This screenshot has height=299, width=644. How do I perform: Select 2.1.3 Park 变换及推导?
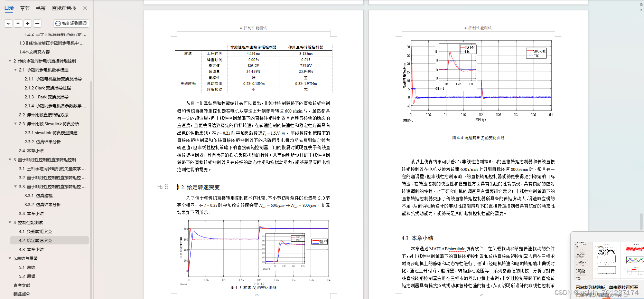[46, 97]
